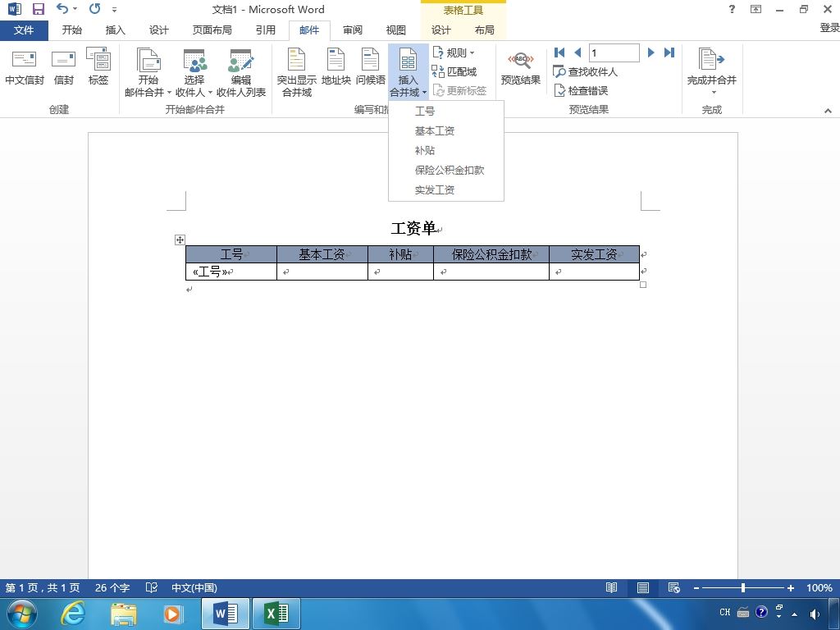840x630 pixels.
Task: Click the table cell under 基本工资
Action: point(322,272)
